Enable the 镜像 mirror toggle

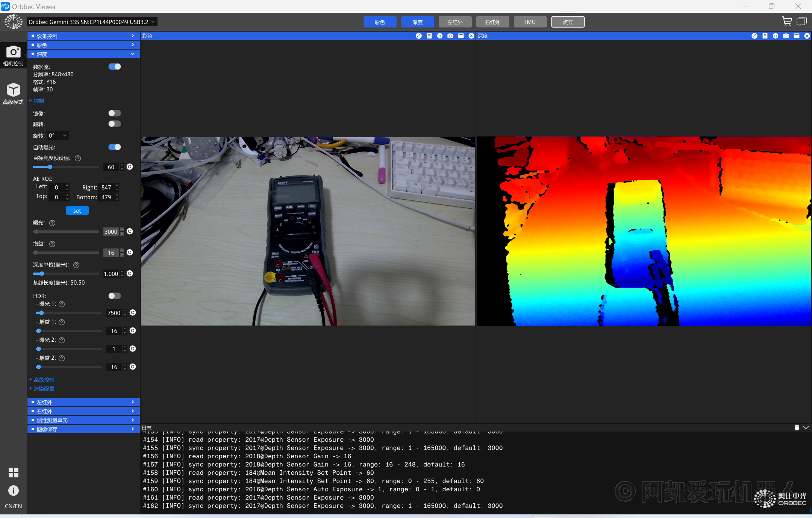[x=115, y=113]
